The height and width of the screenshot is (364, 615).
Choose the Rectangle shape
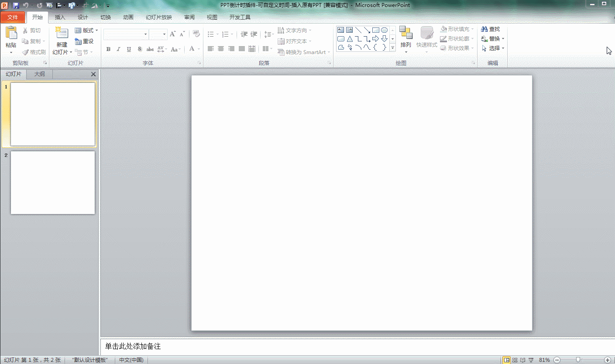[x=375, y=30]
